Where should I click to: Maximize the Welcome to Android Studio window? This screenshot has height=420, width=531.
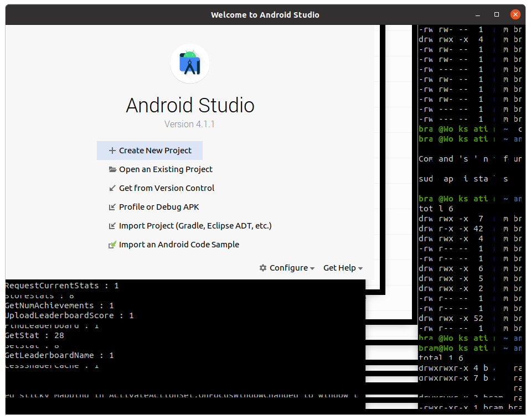click(x=497, y=14)
